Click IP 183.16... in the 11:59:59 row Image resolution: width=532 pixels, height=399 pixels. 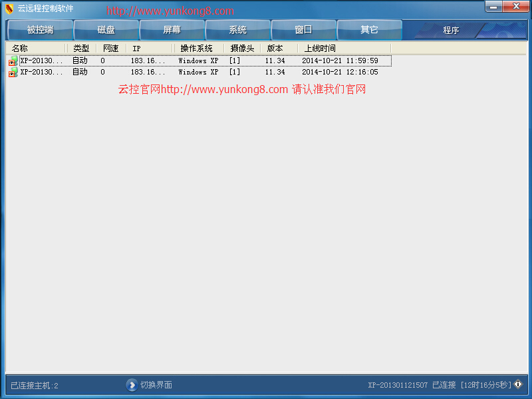coord(148,61)
